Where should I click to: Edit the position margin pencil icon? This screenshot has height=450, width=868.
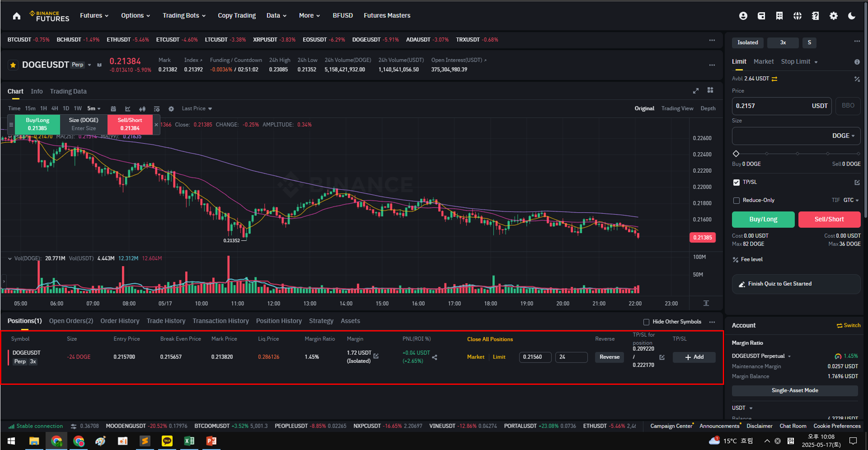[x=376, y=356]
